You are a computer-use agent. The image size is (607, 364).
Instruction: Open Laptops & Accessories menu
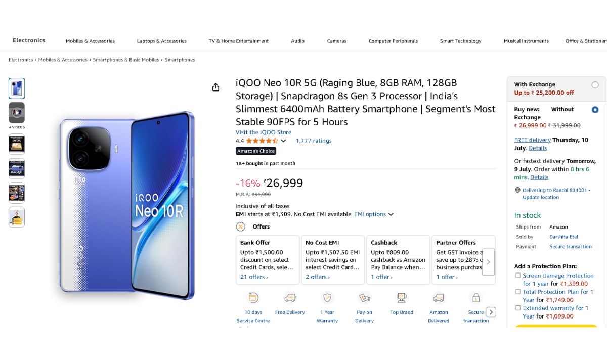tap(161, 41)
